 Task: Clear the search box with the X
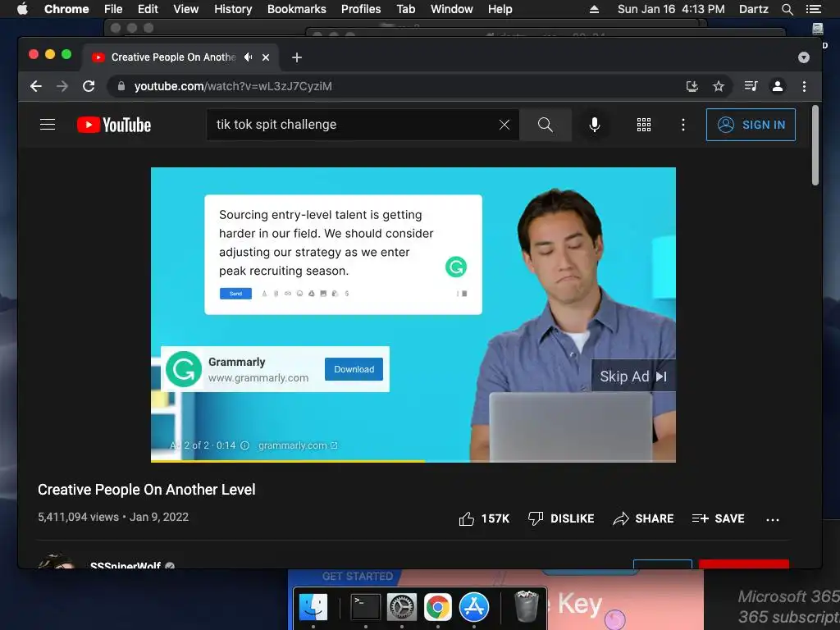504,125
